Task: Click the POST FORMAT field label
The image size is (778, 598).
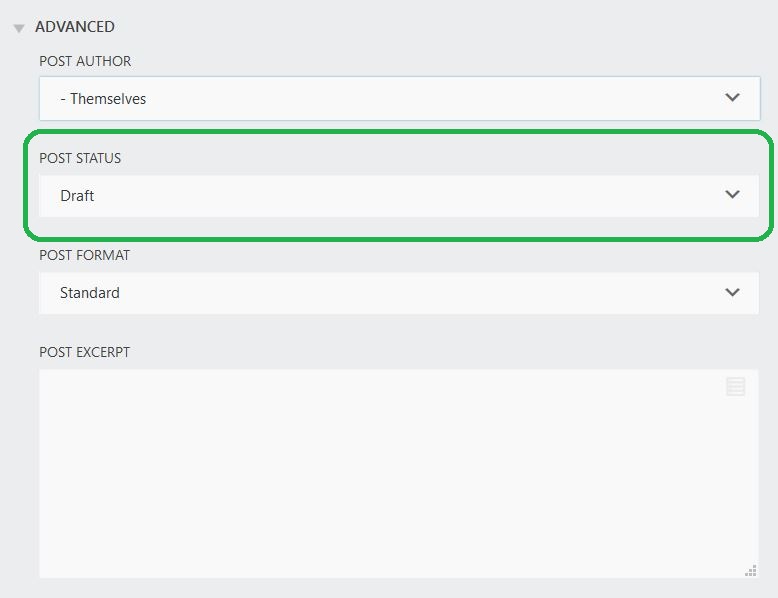Action: pyautogui.click(x=84, y=255)
